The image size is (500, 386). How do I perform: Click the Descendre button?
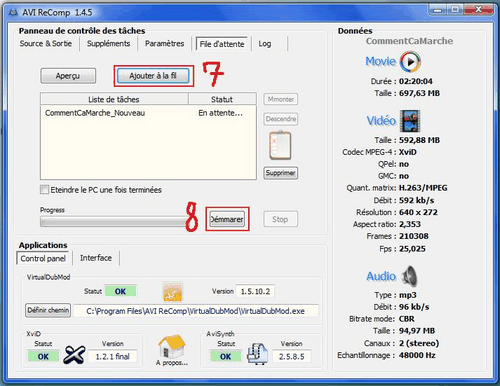click(x=281, y=119)
